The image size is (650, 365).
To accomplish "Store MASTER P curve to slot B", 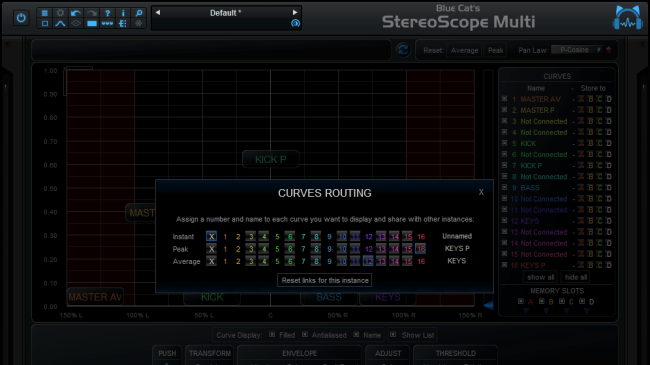I will pyautogui.click(x=590, y=110).
